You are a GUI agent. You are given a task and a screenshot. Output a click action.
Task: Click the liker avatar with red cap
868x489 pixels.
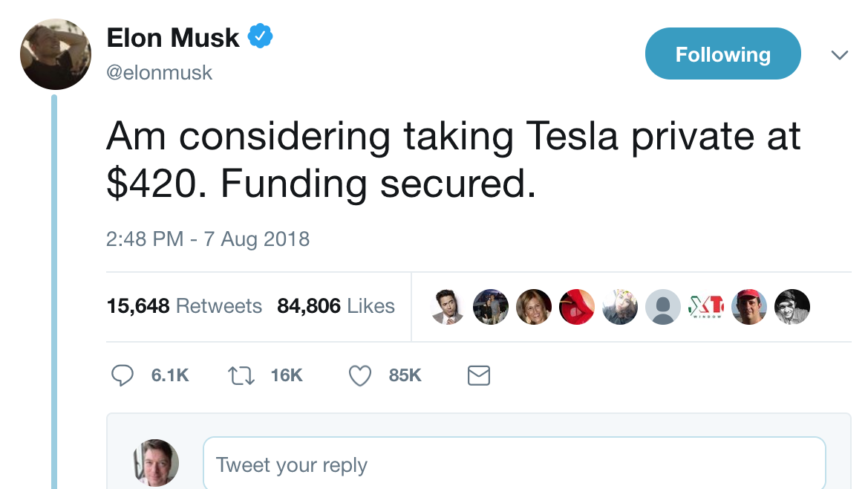click(748, 306)
